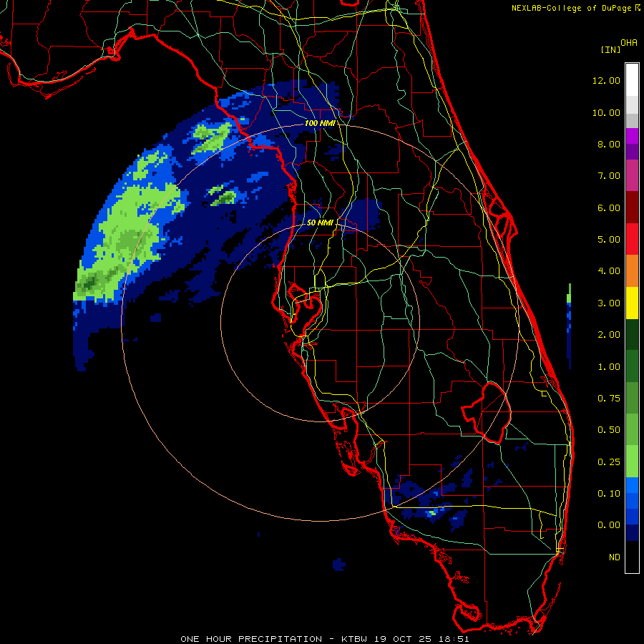Select the darkest green swatch beside 2.00
The width and height of the screenshot is (644, 644).
coord(632,334)
